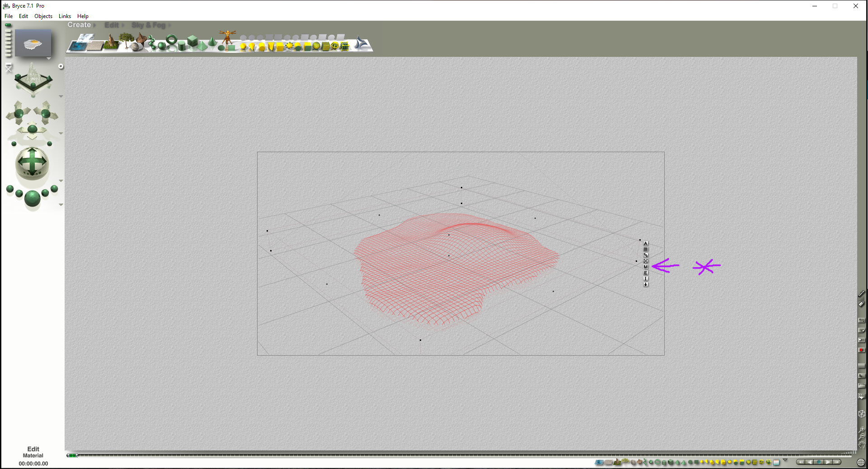Play the animation
This screenshot has height=469, width=868.
[x=828, y=462]
